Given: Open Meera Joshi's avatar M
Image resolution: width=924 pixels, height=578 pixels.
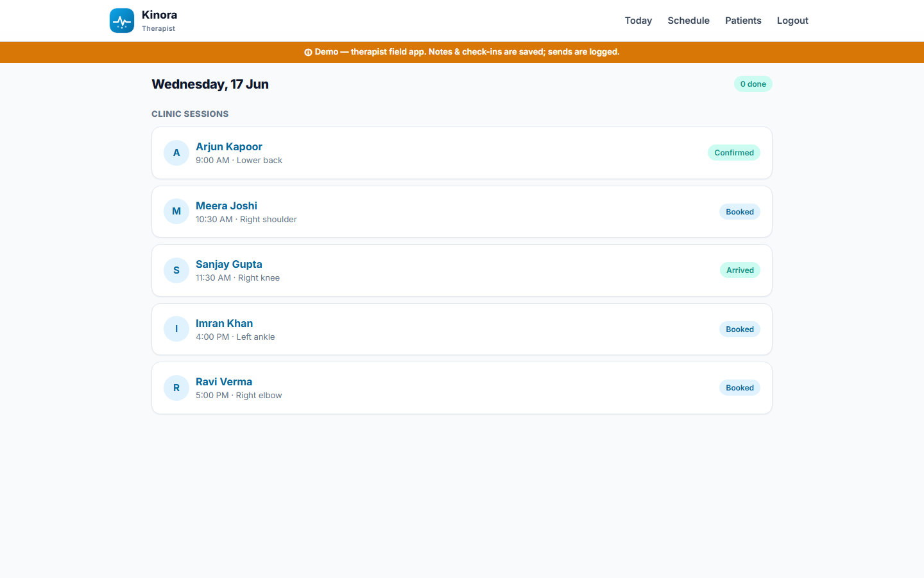Looking at the screenshot, I should (x=176, y=211).
